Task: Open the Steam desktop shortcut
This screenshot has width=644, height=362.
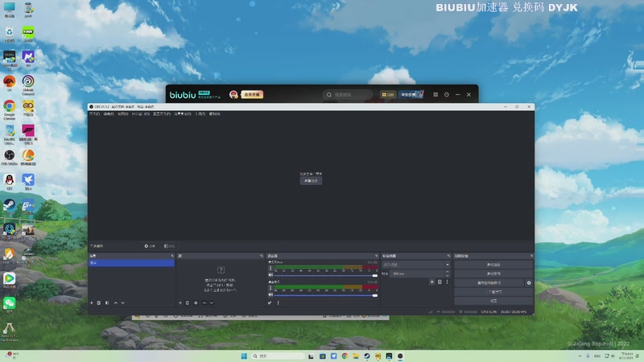Action: [x=9, y=207]
